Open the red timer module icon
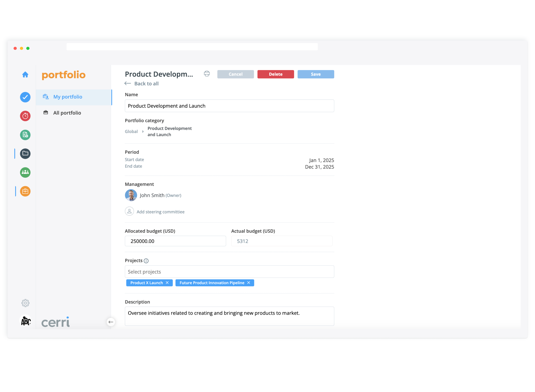Screen dimensions: 535x392 (x=25, y=116)
